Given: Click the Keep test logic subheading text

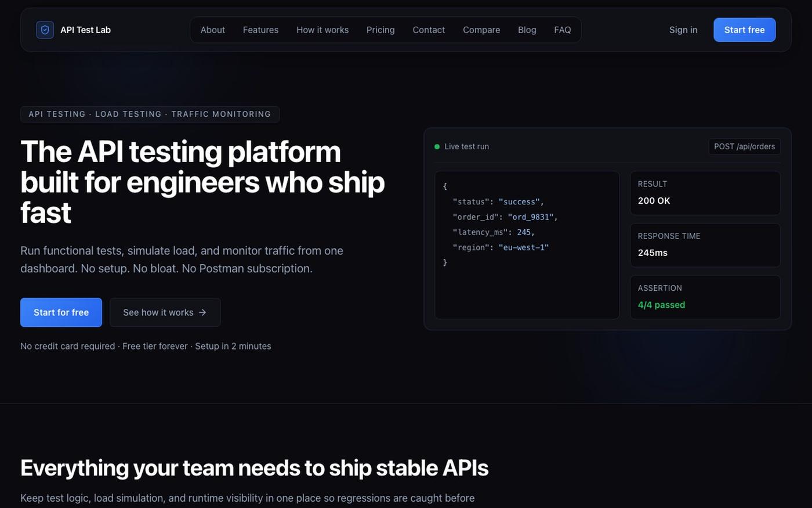Looking at the screenshot, I should (247, 498).
